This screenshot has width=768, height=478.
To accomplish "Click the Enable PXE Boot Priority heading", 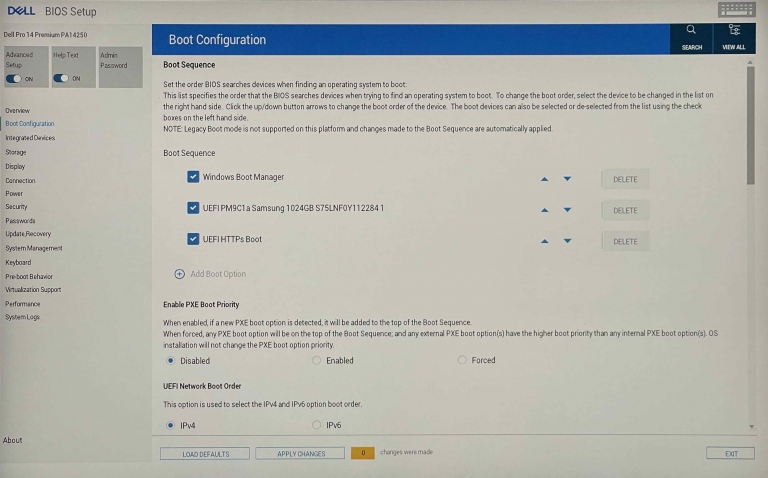I will tap(201, 305).
